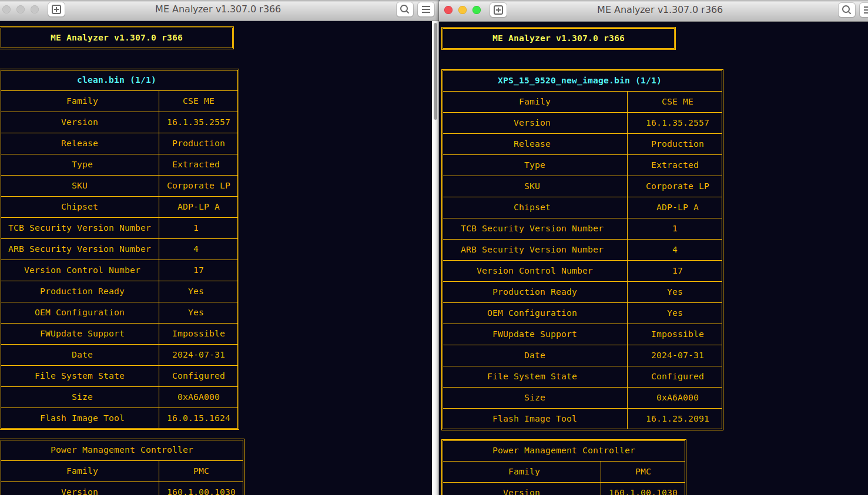The image size is (868, 495).
Task: Select the "Yes" beside OEM Configuration in clean.bin table
Action: 196,312
